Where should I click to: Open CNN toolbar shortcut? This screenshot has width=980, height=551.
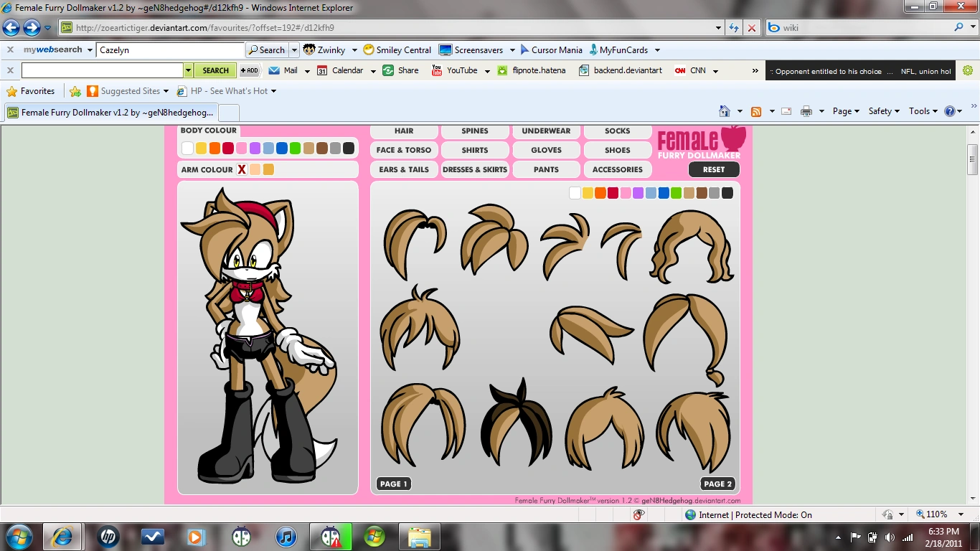[690, 70]
